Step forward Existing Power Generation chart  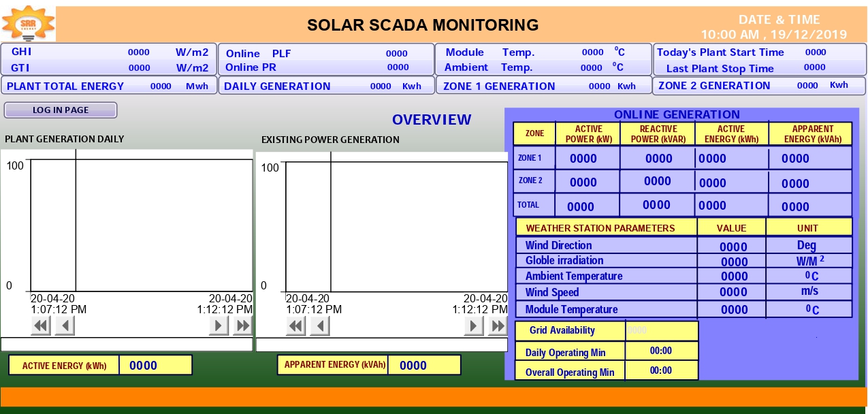474,326
